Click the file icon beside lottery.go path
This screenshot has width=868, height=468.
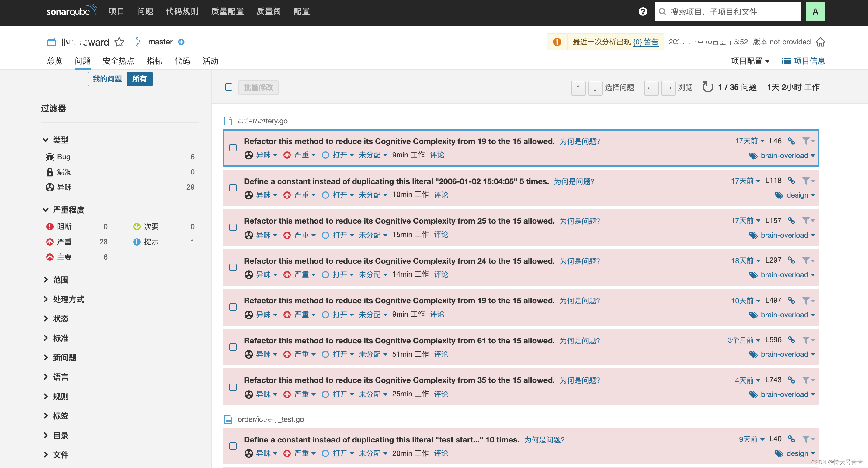(x=228, y=121)
